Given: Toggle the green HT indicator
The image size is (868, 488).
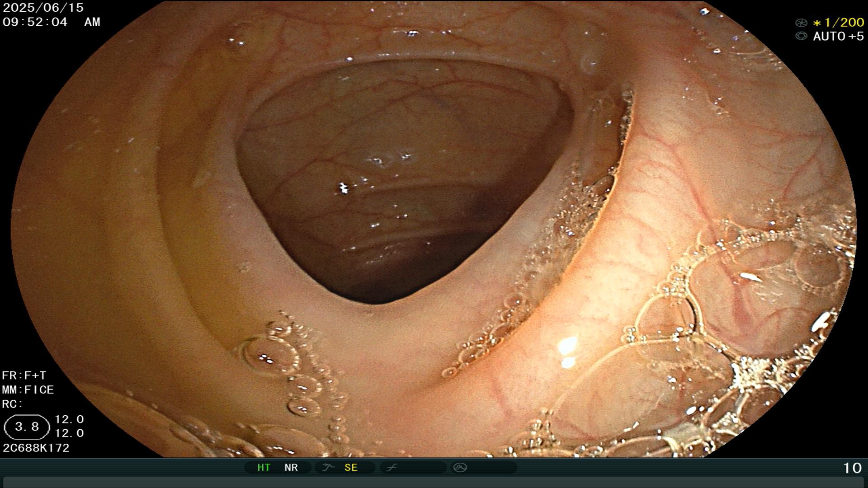Looking at the screenshot, I should (264, 468).
